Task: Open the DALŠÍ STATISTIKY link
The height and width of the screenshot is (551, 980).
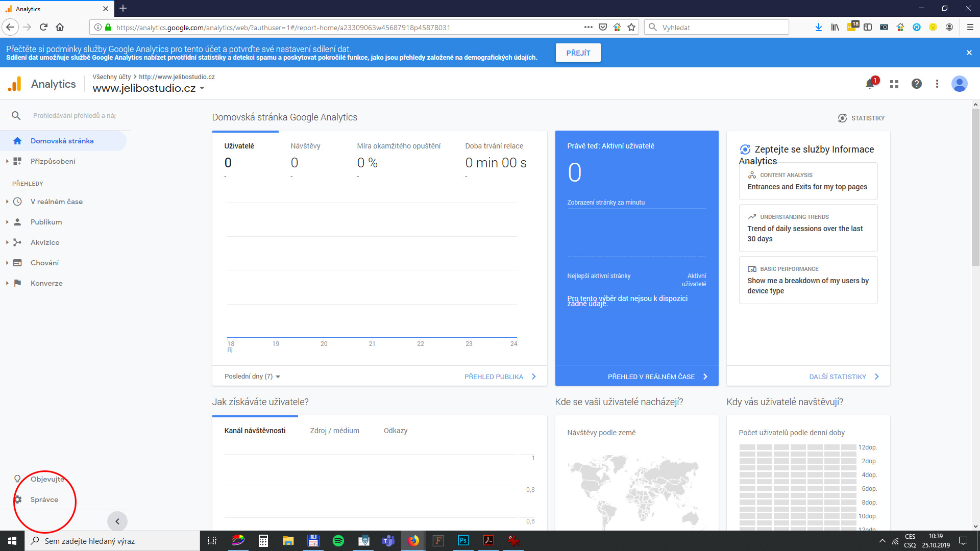Action: [844, 377]
